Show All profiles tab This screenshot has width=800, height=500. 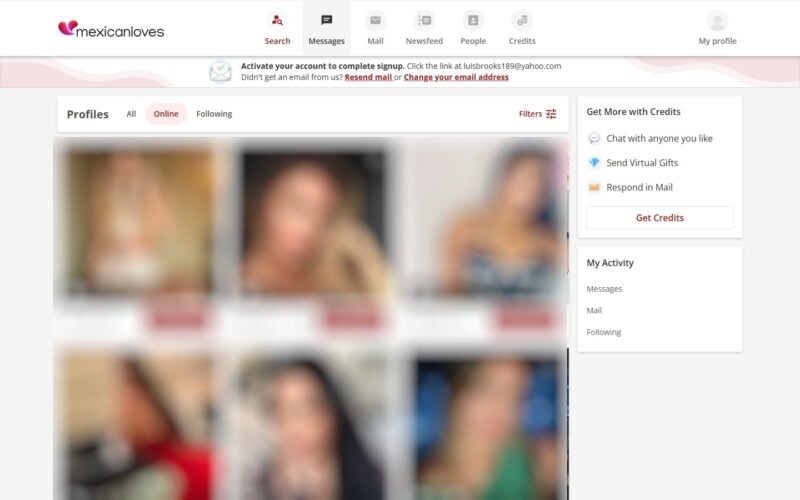131,114
